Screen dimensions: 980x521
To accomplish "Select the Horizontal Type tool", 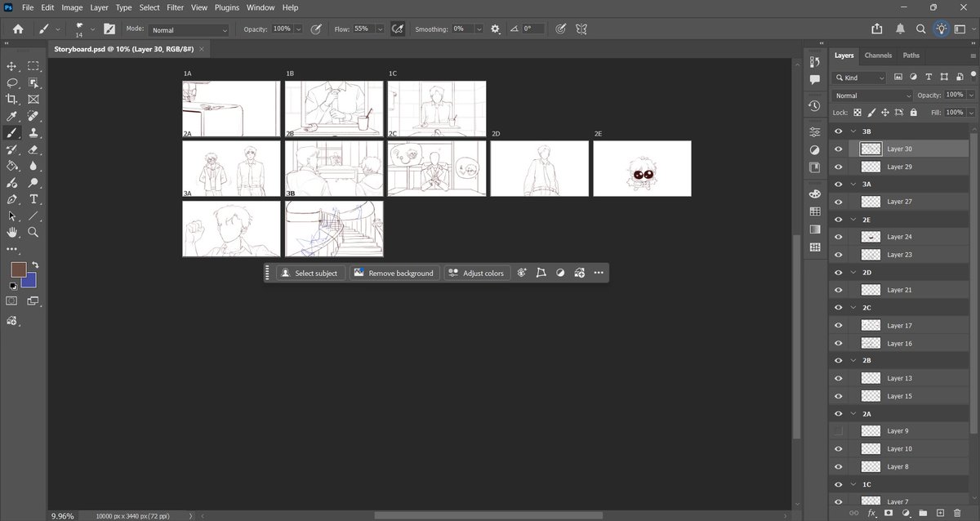I will pyautogui.click(x=33, y=199).
